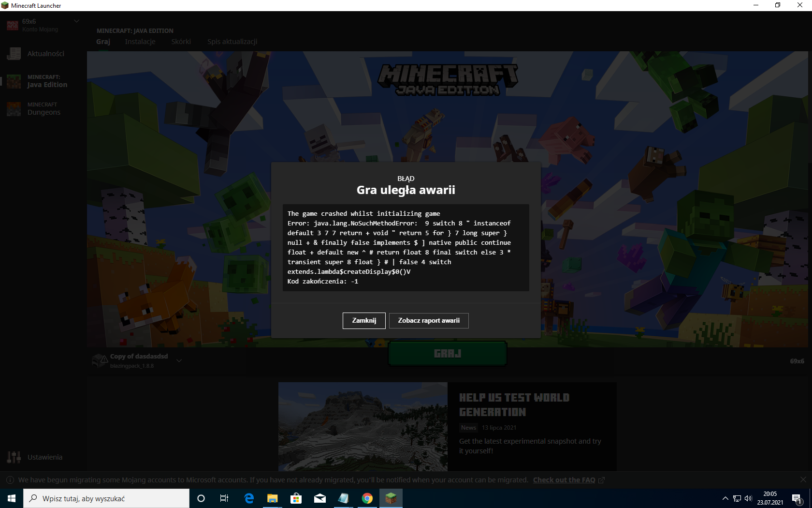Click the Mojang account avatar icon
The image size is (812, 508).
[x=13, y=25]
